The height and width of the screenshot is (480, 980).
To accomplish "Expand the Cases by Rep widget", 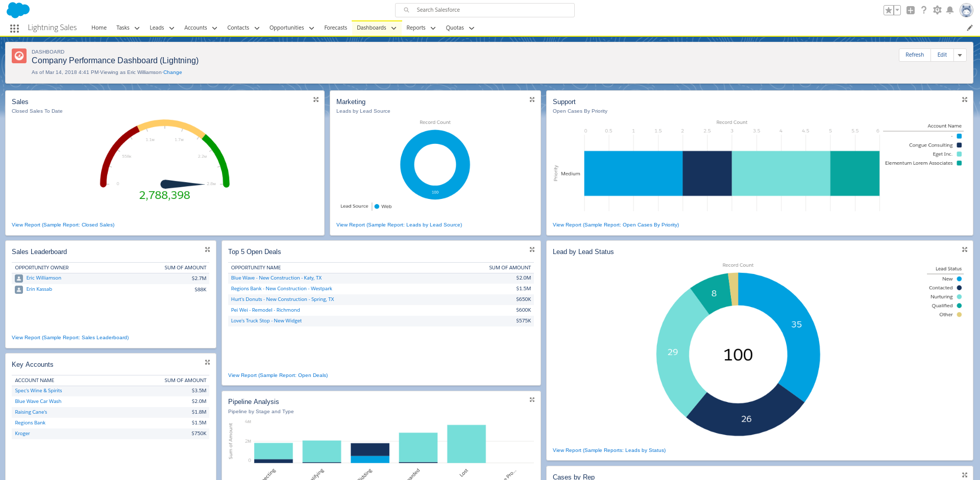I will click(x=965, y=475).
